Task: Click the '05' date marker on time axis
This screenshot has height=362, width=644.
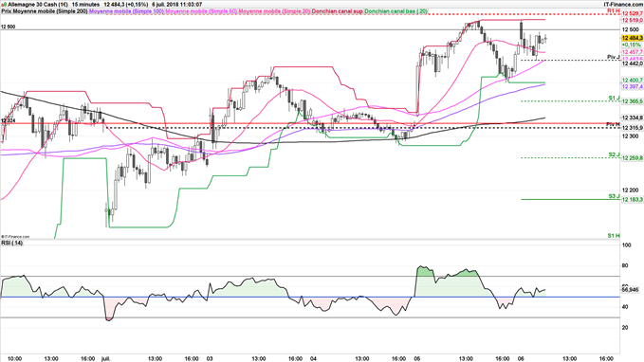Action: point(417,359)
